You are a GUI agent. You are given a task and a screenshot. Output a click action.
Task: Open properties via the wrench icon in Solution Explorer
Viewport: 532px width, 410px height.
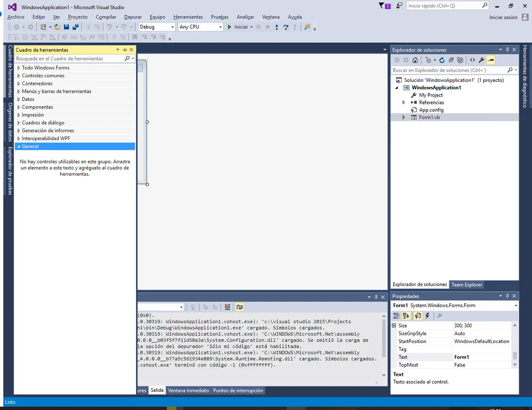[x=481, y=60]
